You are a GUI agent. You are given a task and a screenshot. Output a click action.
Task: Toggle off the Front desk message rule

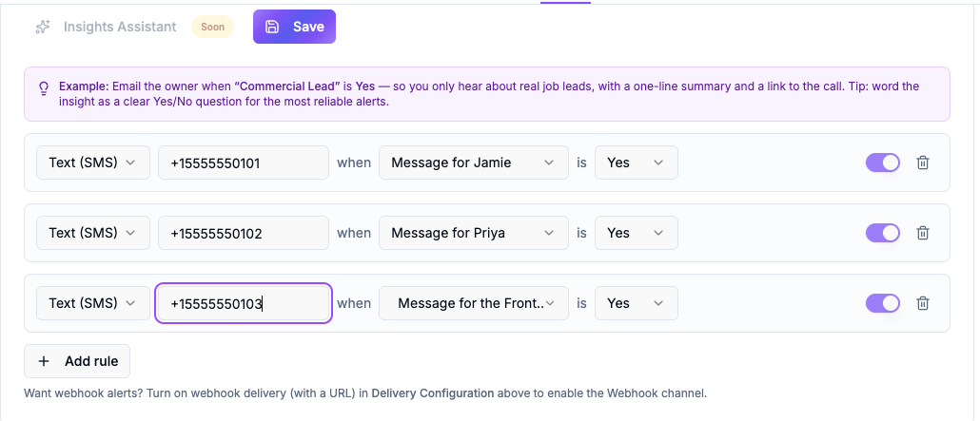tap(883, 303)
